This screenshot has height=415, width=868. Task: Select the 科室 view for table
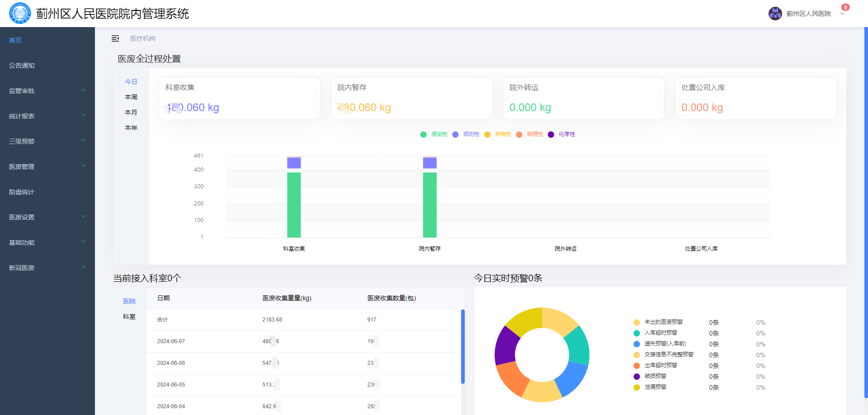[129, 317]
